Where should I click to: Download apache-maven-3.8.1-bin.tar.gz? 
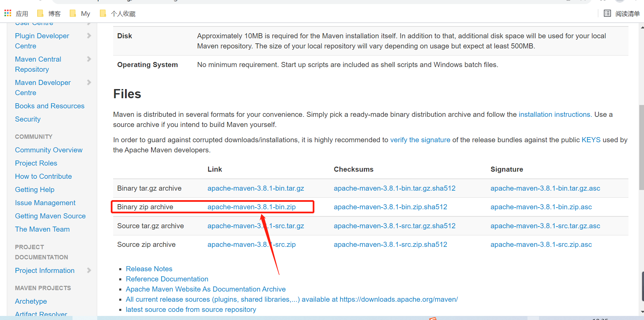point(256,188)
